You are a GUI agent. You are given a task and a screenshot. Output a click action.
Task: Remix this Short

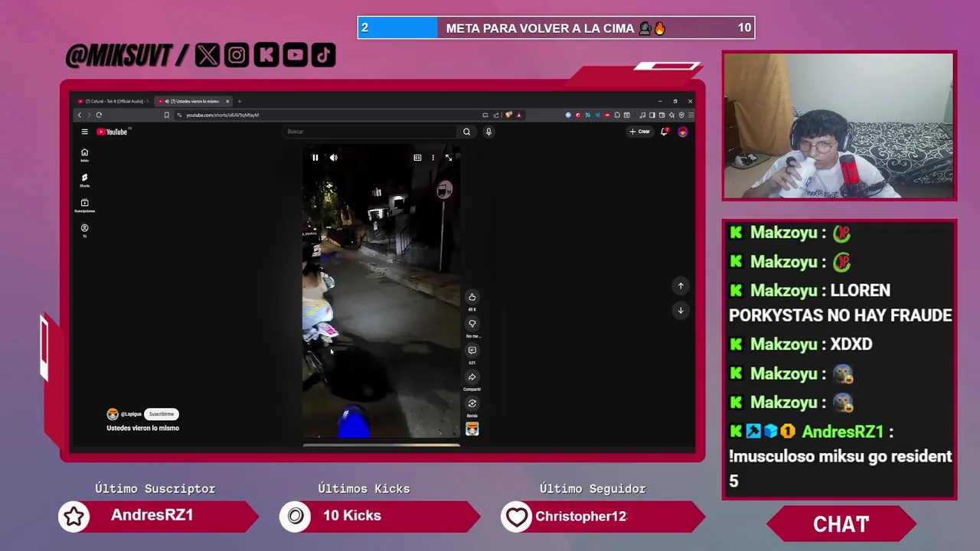click(x=472, y=403)
